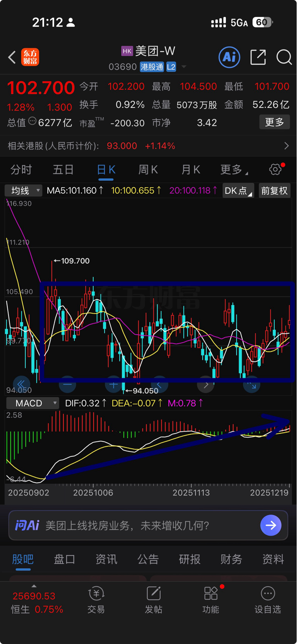The height and width of the screenshot is (644, 297).
Task: Expand 相关港股 row chevron
Action: [286, 146]
